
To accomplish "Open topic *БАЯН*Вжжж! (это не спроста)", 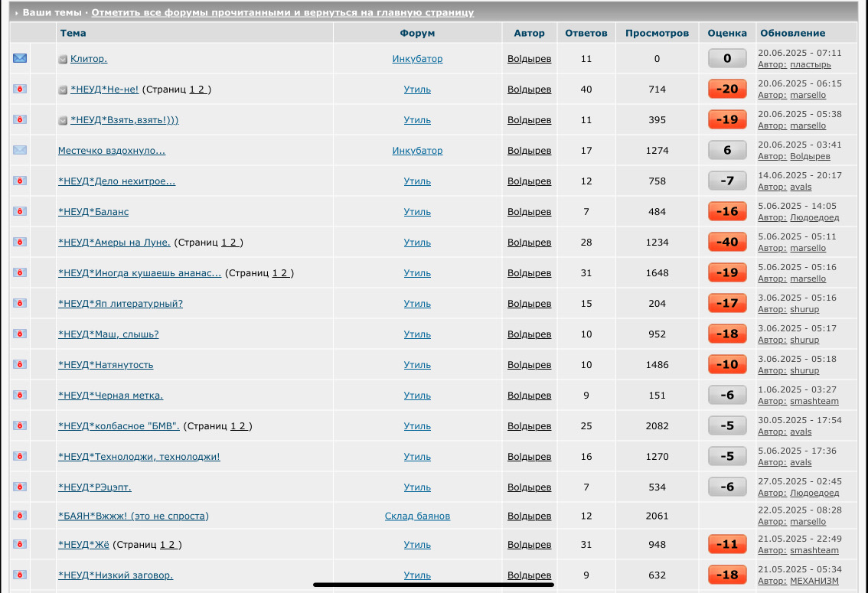I will (133, 516).
